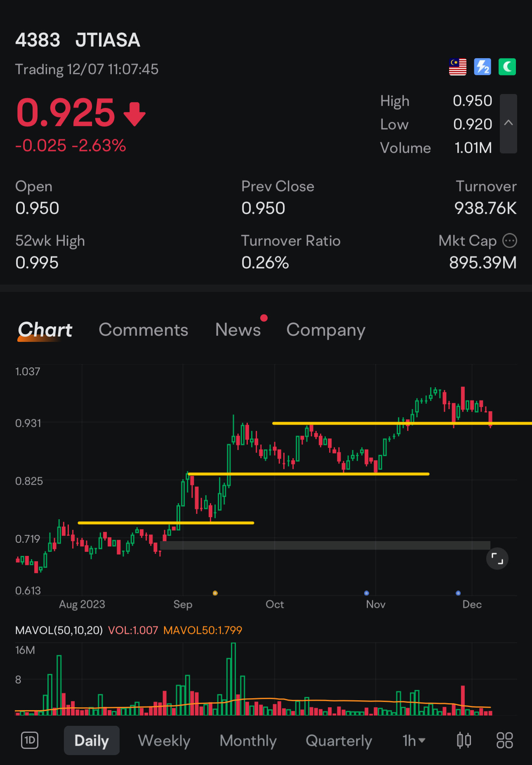Select the Monthly timeframe
This screenshot has height=765, width=532.
coord(248,741)
